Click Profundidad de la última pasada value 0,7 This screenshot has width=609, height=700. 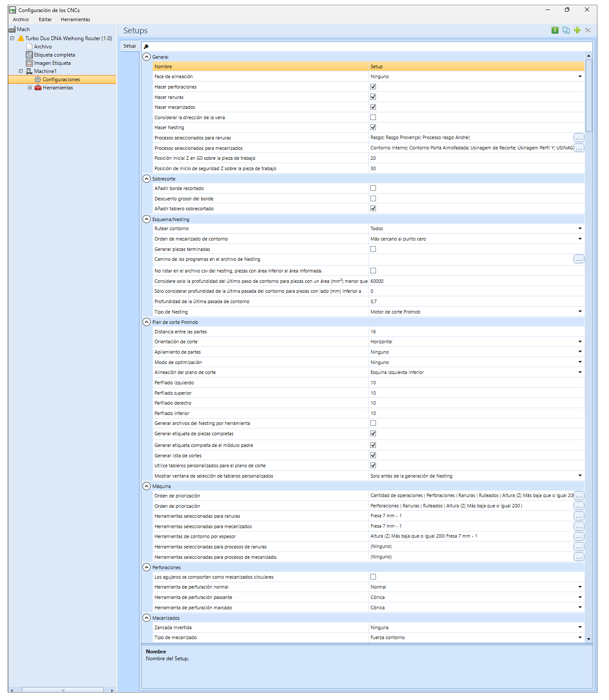pos(476,301)
